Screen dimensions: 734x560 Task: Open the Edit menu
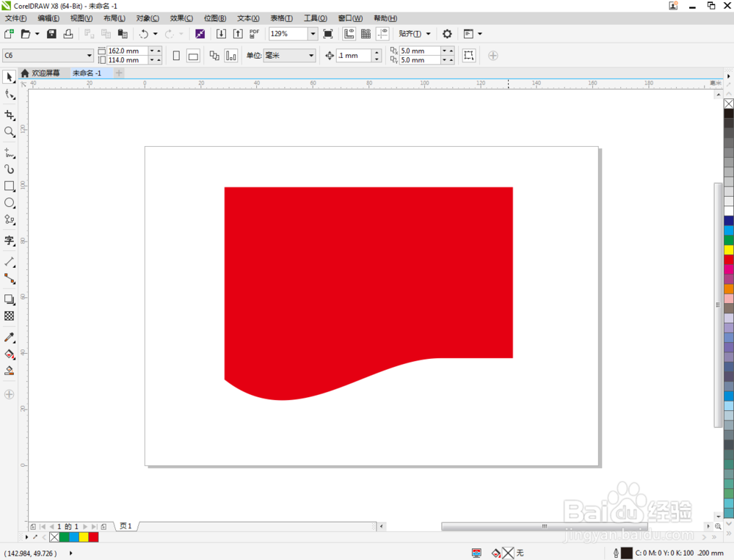[x=48, y=18]
